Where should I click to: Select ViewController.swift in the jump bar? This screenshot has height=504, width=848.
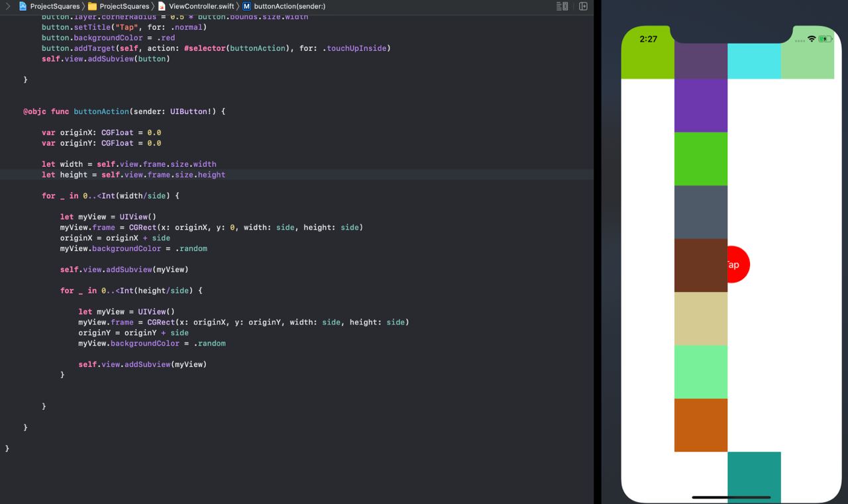[x=196, y=6]
